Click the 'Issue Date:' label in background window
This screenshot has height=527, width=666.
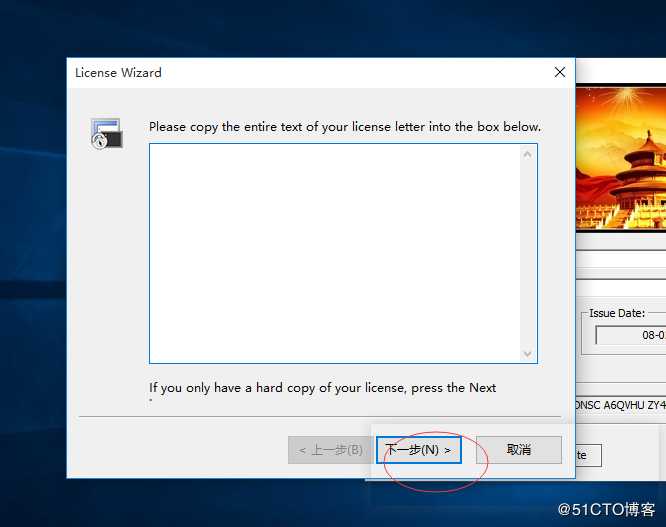(617, 313)
